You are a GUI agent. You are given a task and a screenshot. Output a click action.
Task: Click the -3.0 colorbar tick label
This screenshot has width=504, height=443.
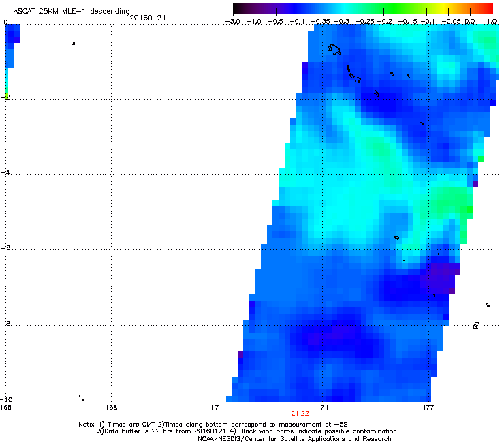pyautogui.click(x=233, y=22)
